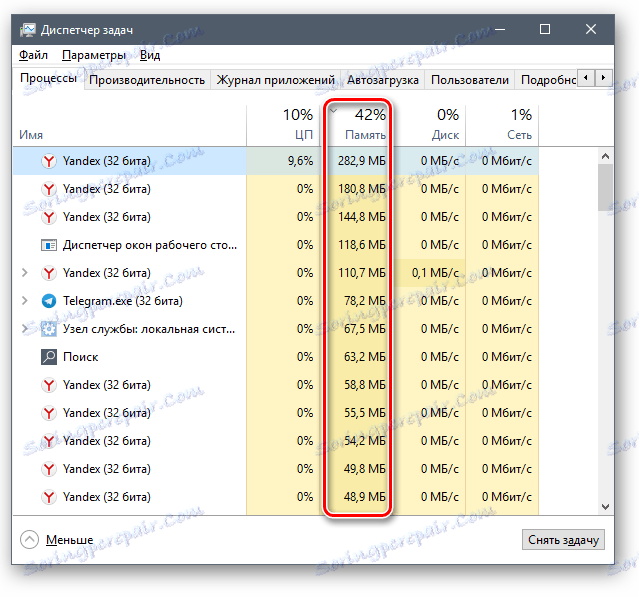Screen dimensions: 639x597
Task: Switch to the Журнал приложений tab
Action: 275,80
